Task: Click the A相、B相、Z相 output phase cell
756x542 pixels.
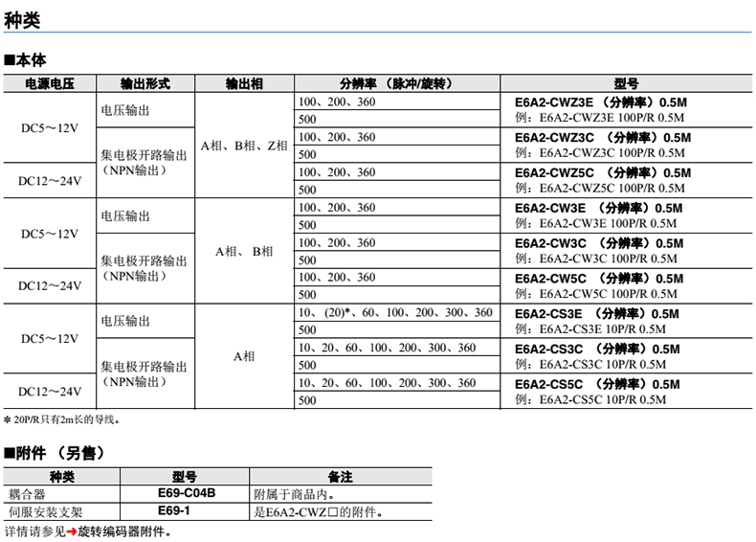Action: 244,146
